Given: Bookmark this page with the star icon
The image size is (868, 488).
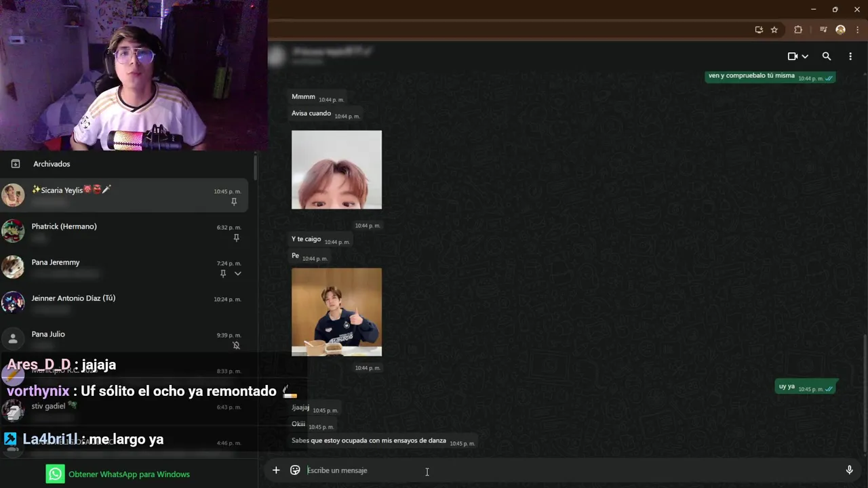Looking at the screenshot, I should (x=774, y=30).
